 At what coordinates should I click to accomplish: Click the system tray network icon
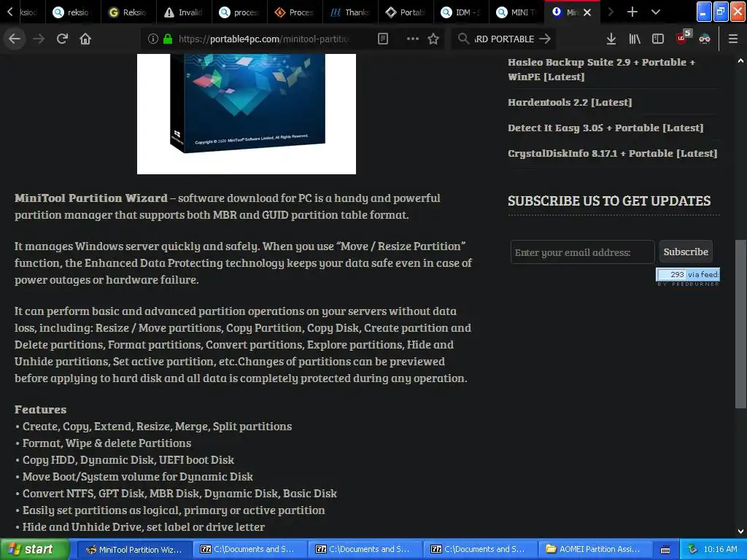click(x=692, y=549)
